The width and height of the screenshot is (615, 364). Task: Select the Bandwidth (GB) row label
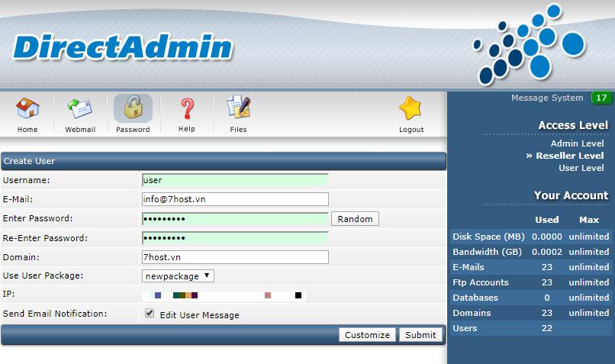[x=487, y=252]
